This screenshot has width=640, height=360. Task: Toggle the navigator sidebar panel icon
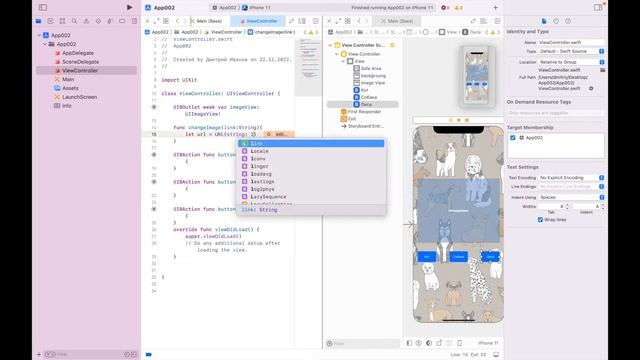click(43, 7)
